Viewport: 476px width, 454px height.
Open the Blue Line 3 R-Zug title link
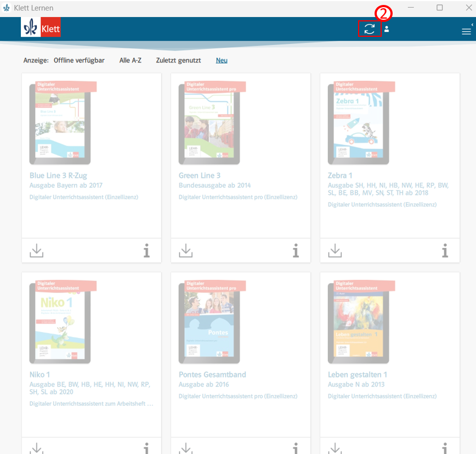click(58, 176)
